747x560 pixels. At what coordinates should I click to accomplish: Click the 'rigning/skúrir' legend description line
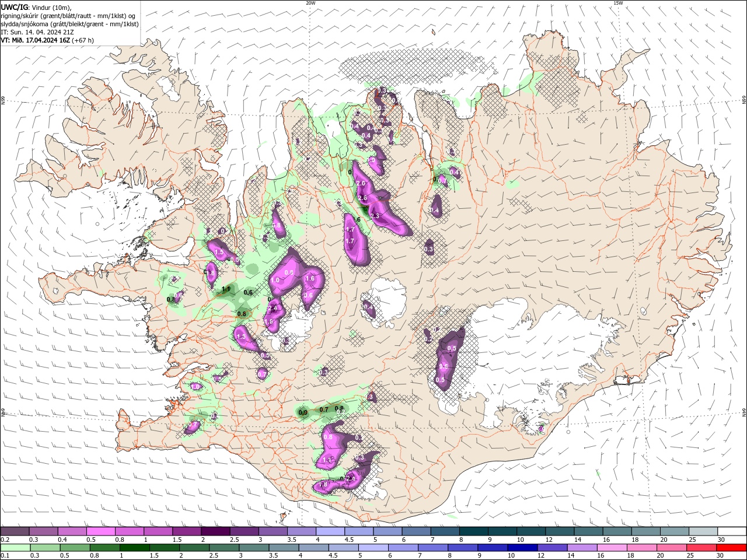coord(69,16)
